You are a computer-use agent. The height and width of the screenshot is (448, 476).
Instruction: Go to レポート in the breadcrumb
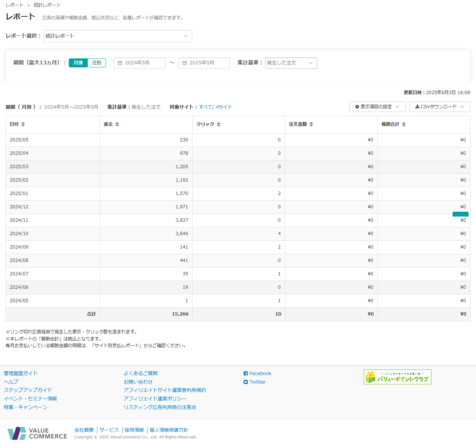click(15, 5)
